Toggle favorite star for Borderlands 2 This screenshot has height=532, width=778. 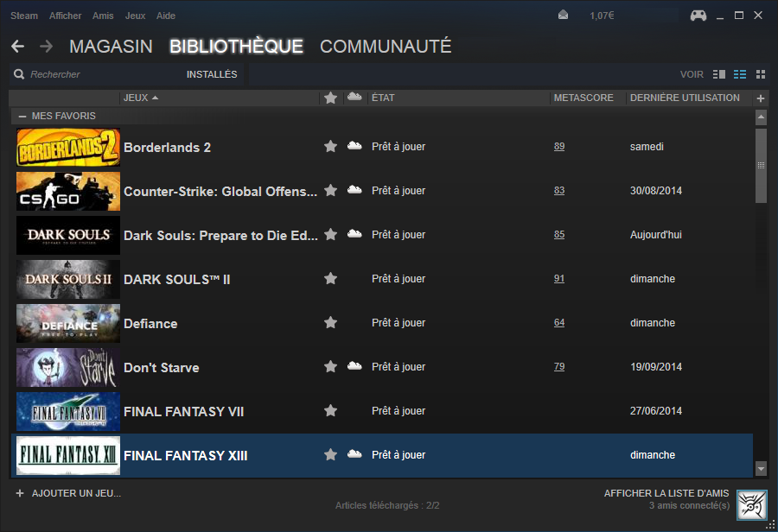click(x=330, y=146)
